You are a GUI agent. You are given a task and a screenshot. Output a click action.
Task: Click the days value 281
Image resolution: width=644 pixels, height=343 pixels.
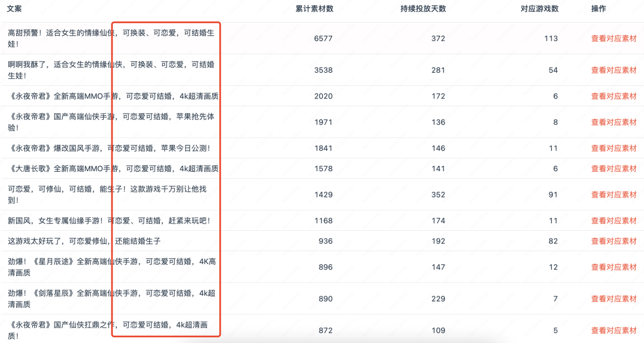tap(438, 70)
